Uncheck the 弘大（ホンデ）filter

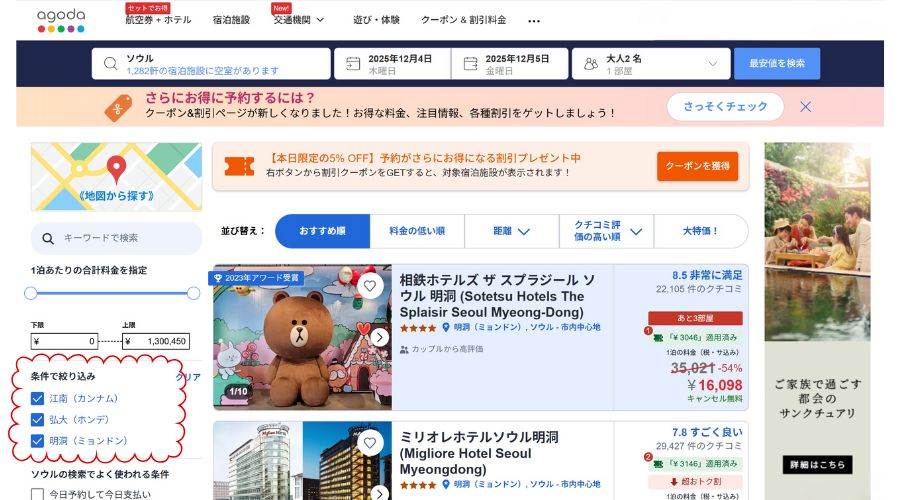click(x=37, y=420)
